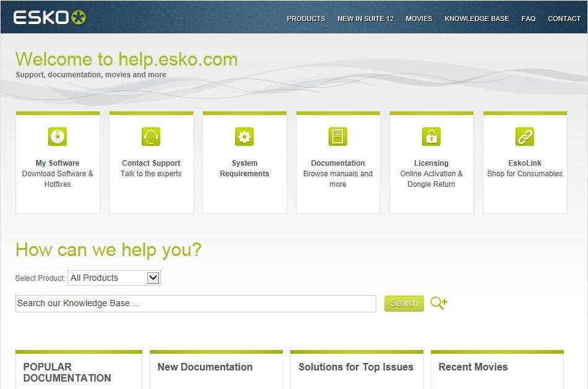This screenshot has width=588, height=389.
Task: Click the Esko logo in header
Action: click(50, 17)
